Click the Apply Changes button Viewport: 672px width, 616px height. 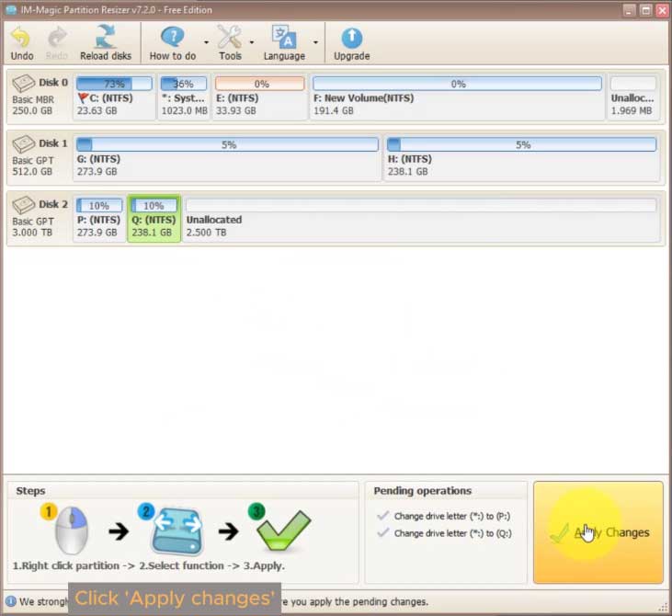tap(598, 532)
